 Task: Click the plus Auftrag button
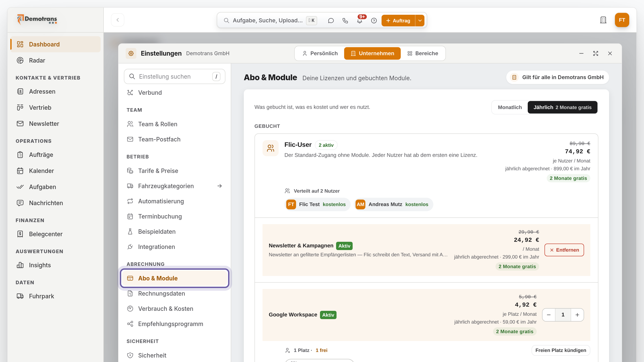coord(398,21)
